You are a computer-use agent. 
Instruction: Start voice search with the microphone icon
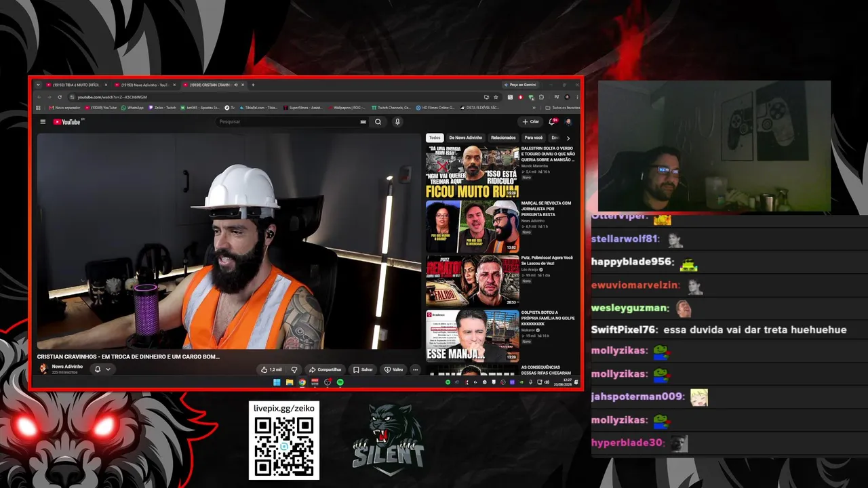[397, 122]
